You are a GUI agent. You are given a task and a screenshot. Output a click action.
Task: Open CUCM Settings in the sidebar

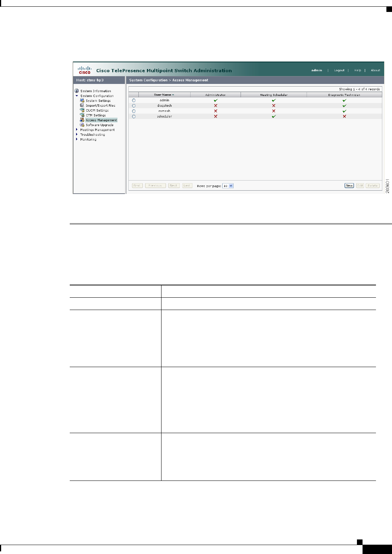[97, 110]
